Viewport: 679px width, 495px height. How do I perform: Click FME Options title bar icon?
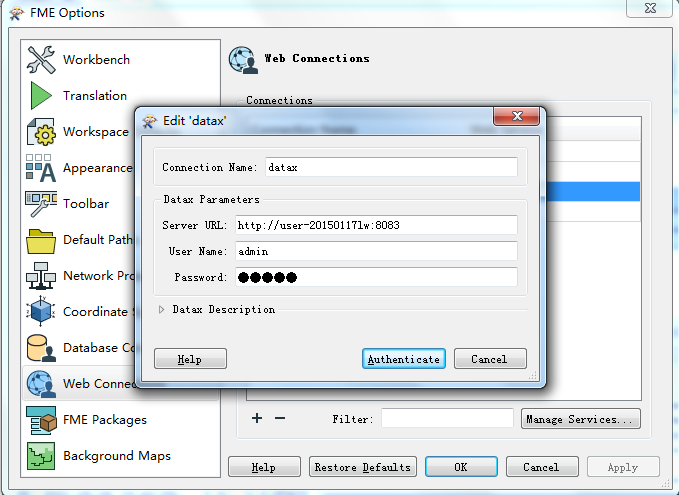(x=17, y=13)
